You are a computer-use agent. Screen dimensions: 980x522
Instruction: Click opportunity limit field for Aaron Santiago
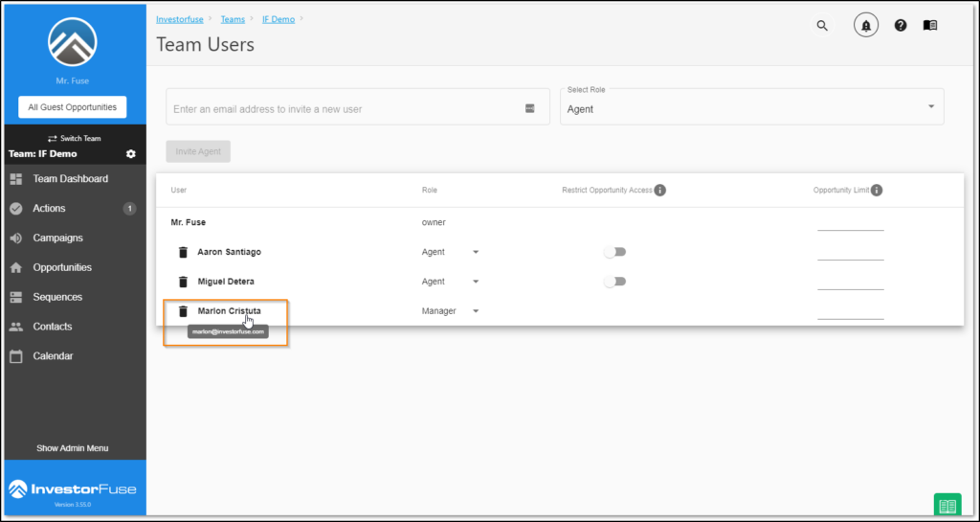click(851, 253)
